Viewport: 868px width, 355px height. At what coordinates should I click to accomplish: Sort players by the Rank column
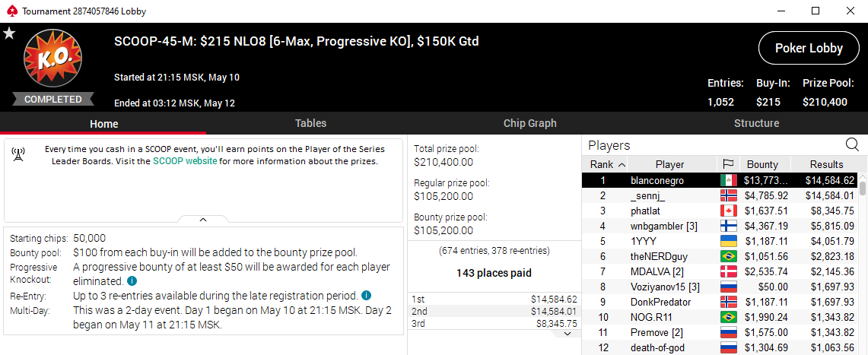coord(607,164)
